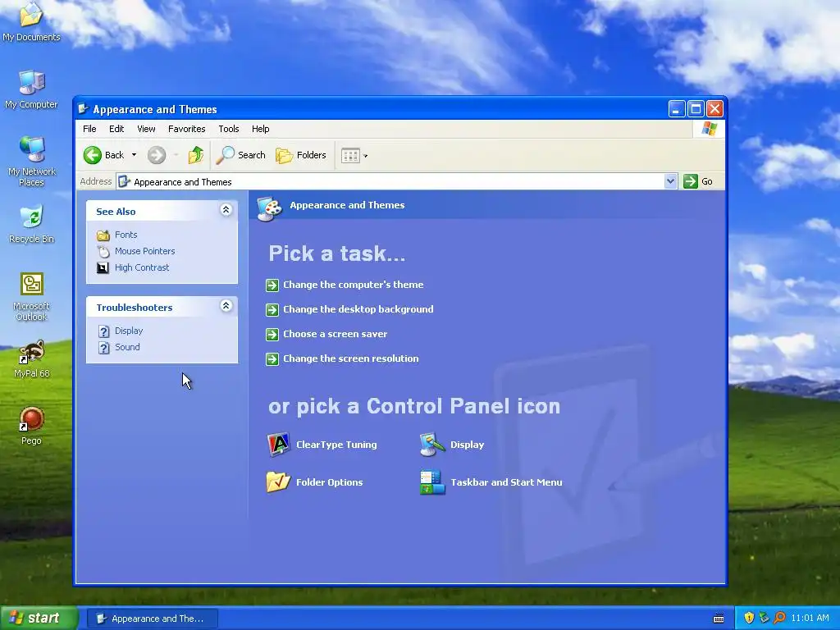Collapse the See Also panel
The width and height of the screenshot is (840, 630).
[x=226, y=210]
